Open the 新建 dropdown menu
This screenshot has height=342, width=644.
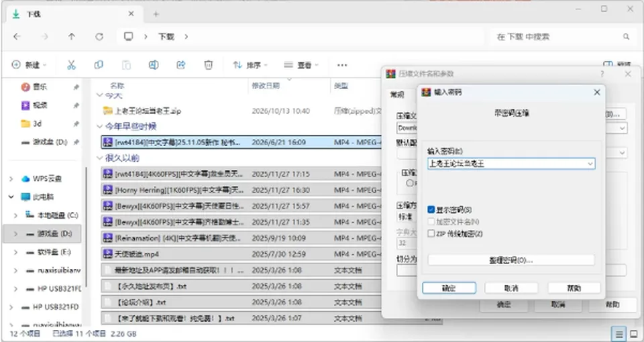coord(29,65)
